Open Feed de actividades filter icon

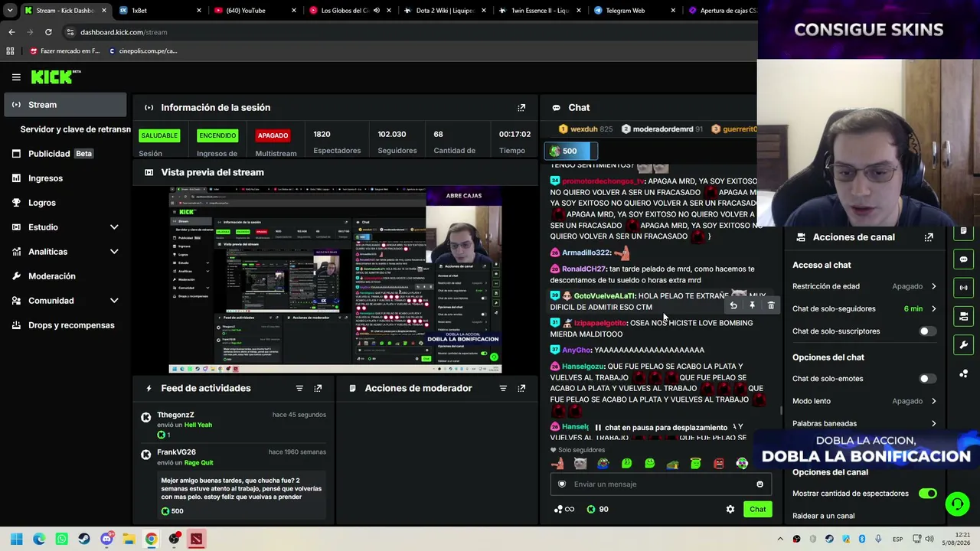(299, 389)
